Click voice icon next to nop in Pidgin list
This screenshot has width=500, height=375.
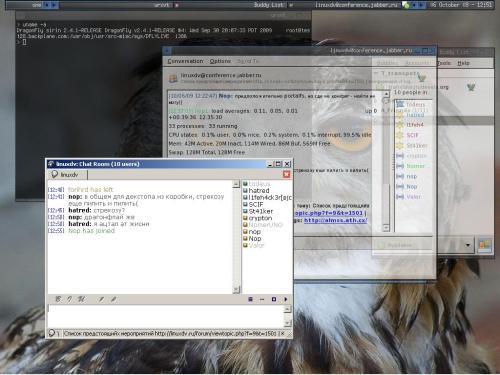click(400, 176)
